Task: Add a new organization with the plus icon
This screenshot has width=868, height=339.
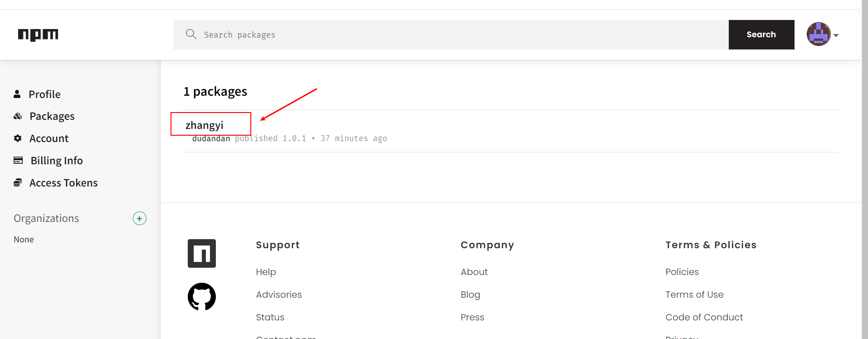Action: (140, 218)
